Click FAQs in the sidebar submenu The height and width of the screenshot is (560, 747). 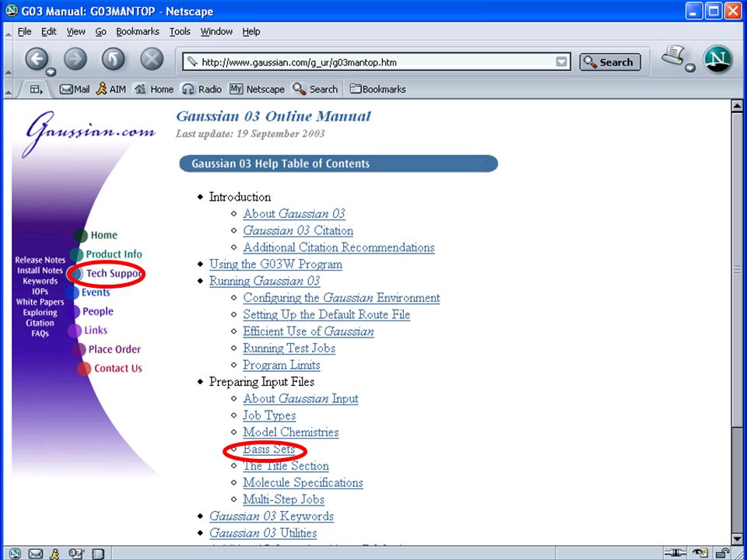point(40,334)
